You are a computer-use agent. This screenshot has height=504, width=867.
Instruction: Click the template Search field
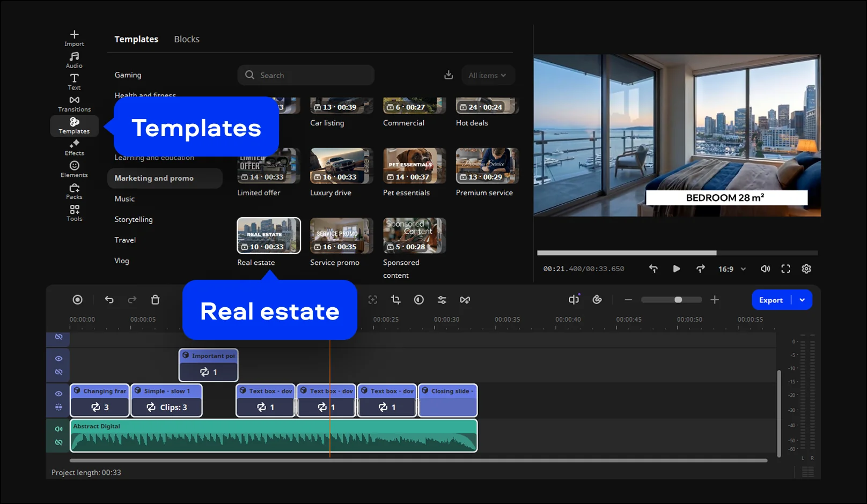pos(306,75)
